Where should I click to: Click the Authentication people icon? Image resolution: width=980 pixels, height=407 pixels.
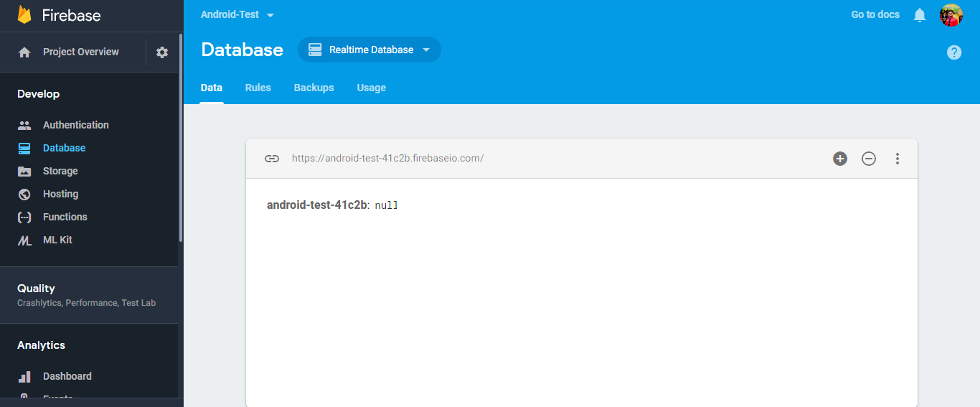[x=24, y=125]
